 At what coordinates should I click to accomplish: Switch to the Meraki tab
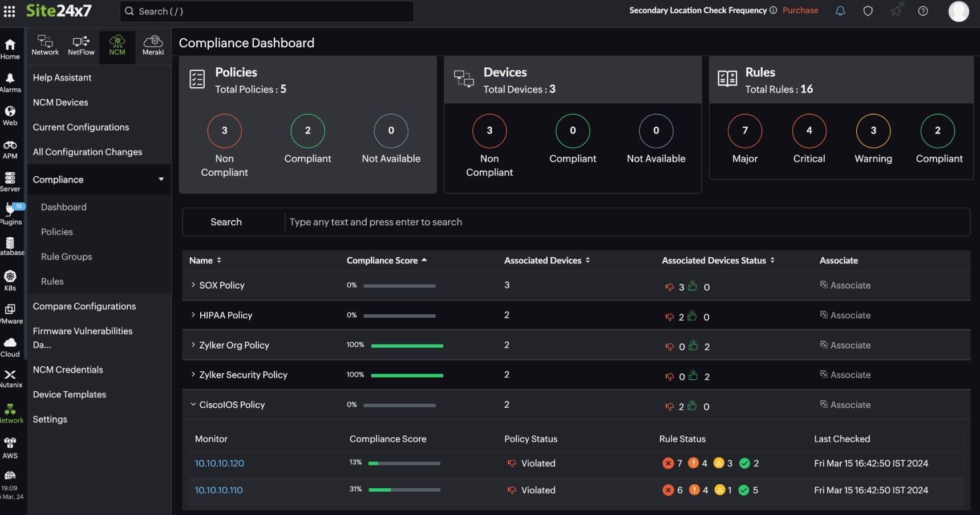(x=153, y=44)
